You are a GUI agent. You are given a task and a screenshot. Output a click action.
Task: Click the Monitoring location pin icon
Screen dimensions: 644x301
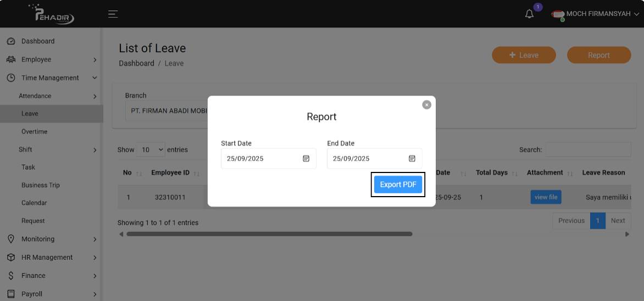pyautogui.click(x=10, y=239)
